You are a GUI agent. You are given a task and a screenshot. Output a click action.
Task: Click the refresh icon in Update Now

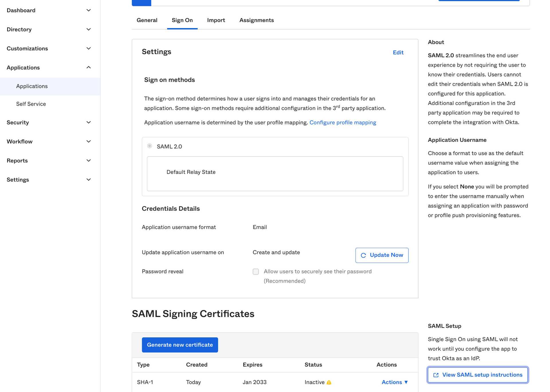pos(363,255)
